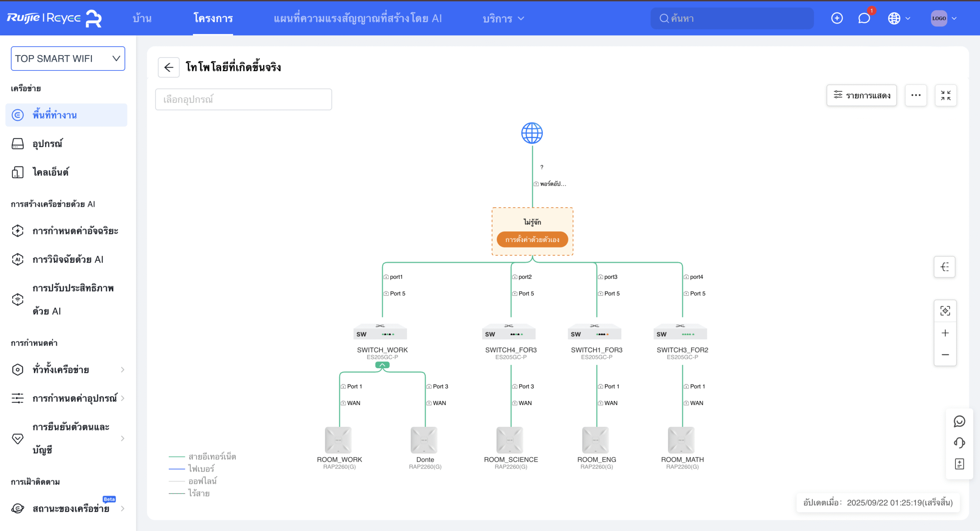The height and width of the screenshot is (531, 980).
Task: Zoom in the topology with plus button
Action: pyautogui.click(x=945, y=333)
